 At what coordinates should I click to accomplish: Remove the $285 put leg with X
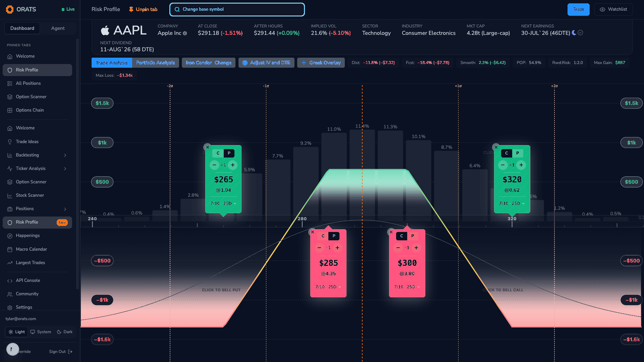(x=312, y=232)
